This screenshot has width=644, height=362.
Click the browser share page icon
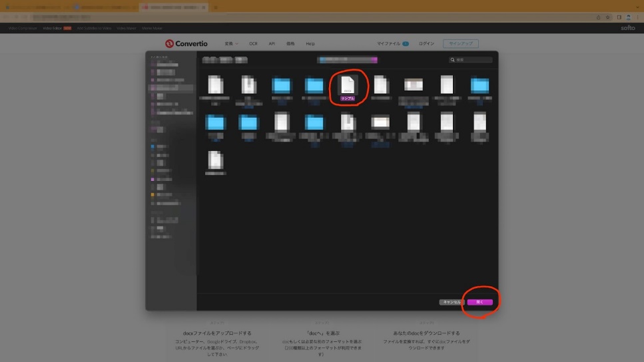(x=599, y=17)
